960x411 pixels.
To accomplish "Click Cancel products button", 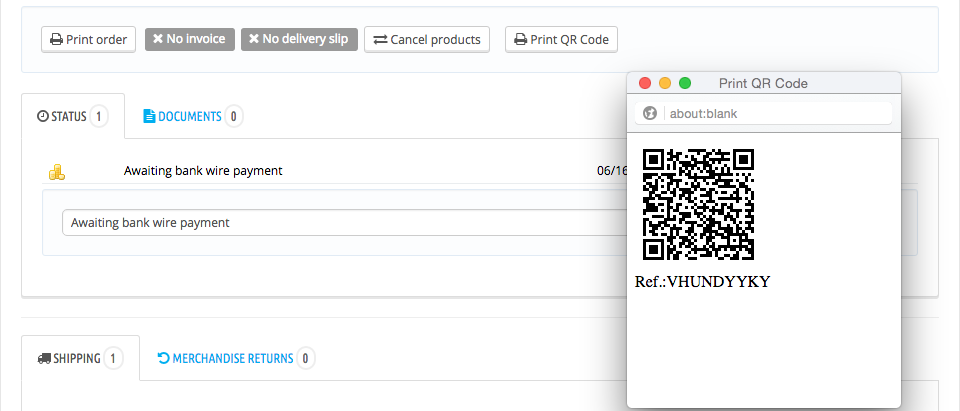I will point(427,40).
